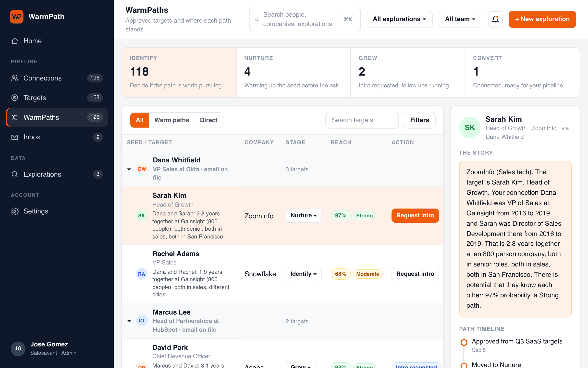The width and height of the screenshot is (588, 368).
Task: Click the Intro requested button for David Park
Action: 416,365
